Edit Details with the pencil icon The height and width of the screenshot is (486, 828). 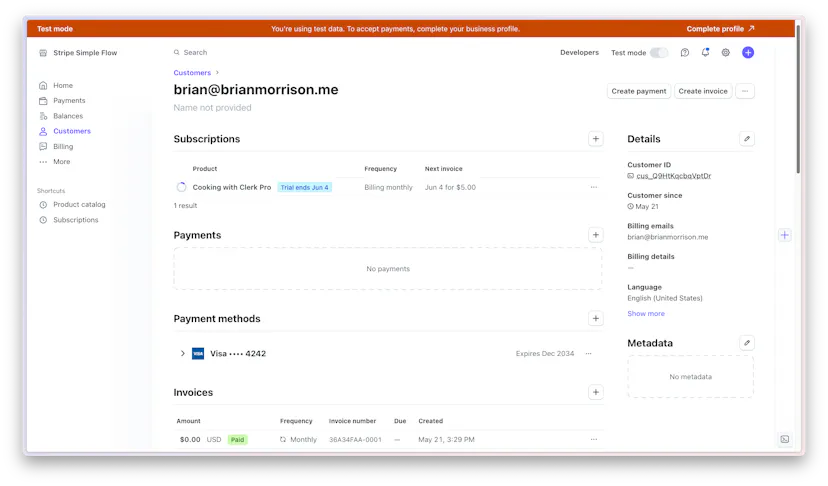coord(747,139)
